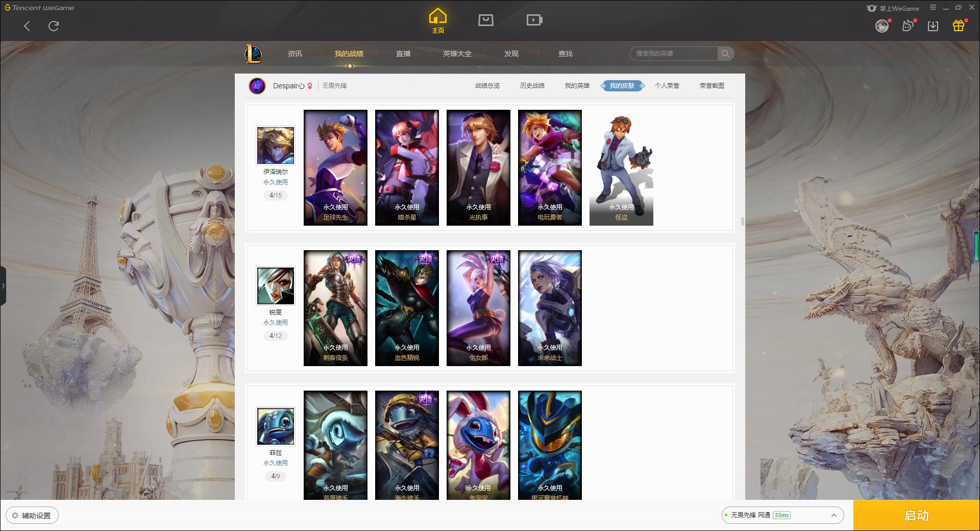Viewport: 980px width, 531px height.
Task: Open the 资讯 tab
Action: pyautogui.click(x=295, y=54)
